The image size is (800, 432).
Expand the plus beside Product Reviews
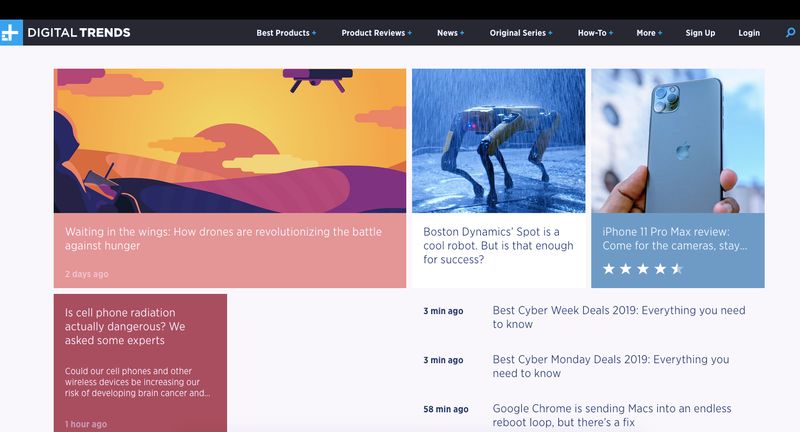pyautogui.click(x=410, y=33)
